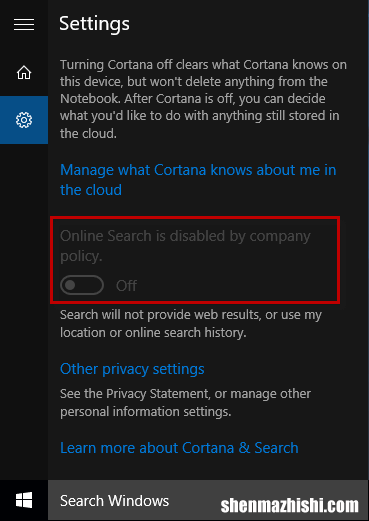This screenshot has height=521, width=369.
Task: Open Learn more about Cortana & Search
Action: [x=179, y=448]
